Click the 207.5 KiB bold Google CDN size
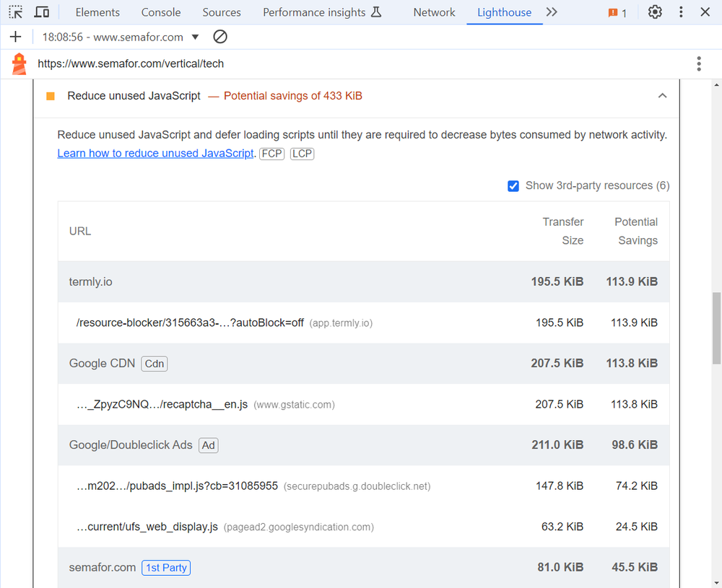722x588 pixels. click(x=557, y=364)
